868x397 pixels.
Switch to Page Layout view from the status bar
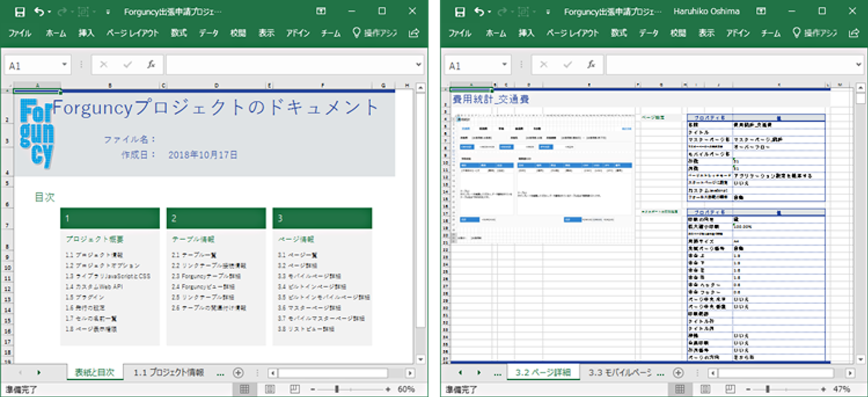point(270,389)
